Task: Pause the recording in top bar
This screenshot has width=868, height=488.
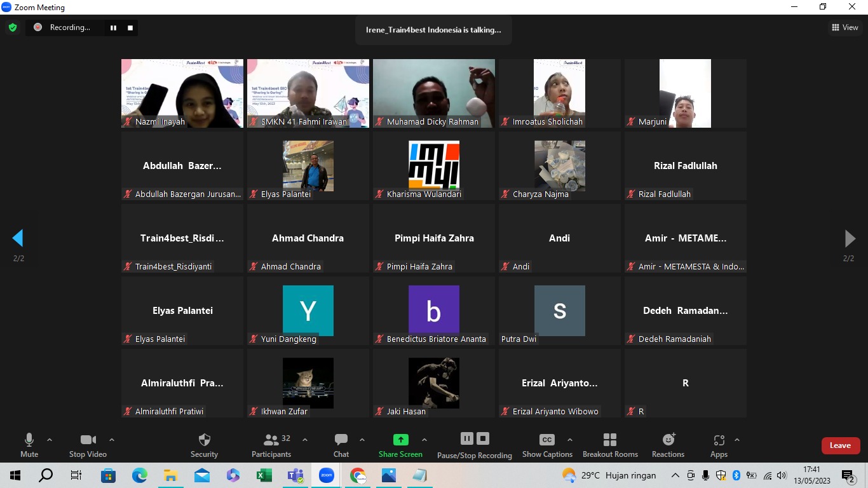Action: tap(114, 27)
